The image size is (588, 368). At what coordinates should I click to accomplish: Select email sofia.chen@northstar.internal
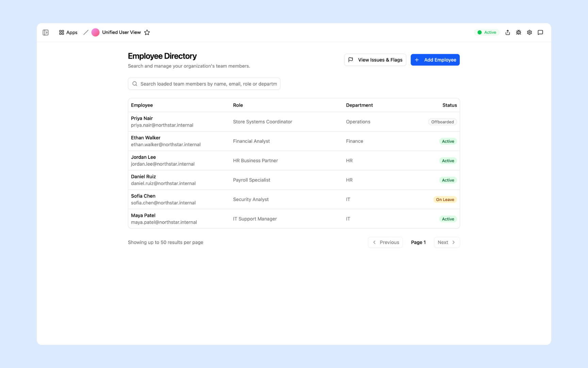point(163,203)
